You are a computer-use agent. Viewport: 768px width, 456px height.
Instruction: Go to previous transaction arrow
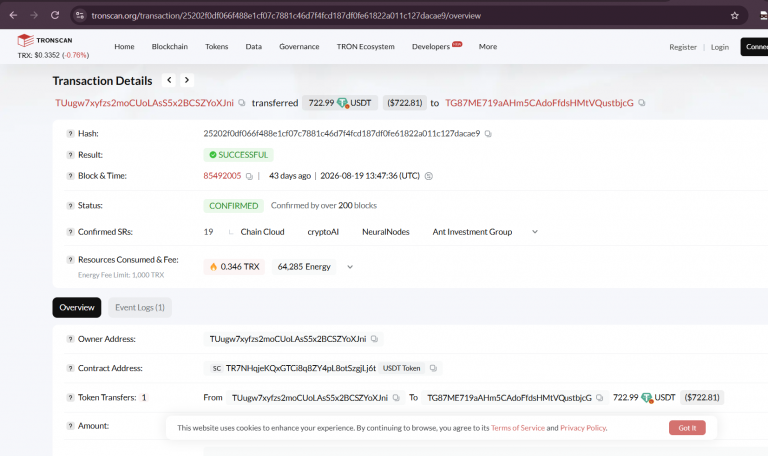[x=169, y=80]
